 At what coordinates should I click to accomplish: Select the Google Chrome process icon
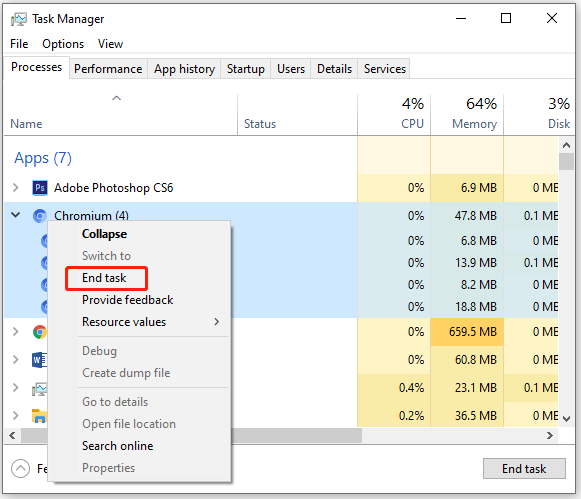40,332
